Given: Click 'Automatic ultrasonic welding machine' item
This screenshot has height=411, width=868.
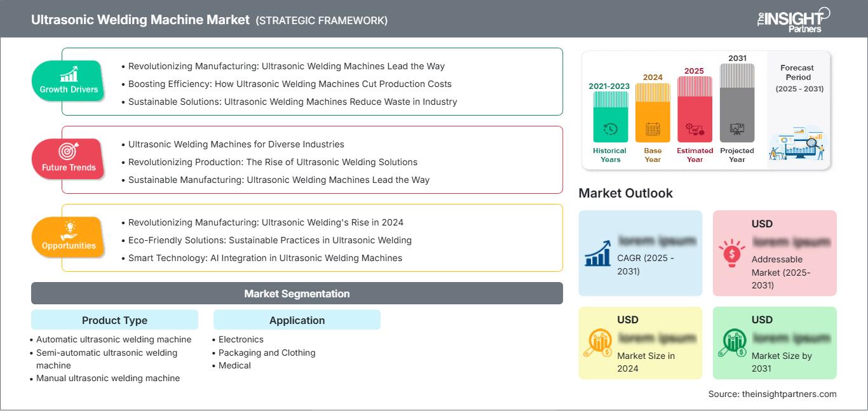Looking at the screenshot, I should pos(114,339).
